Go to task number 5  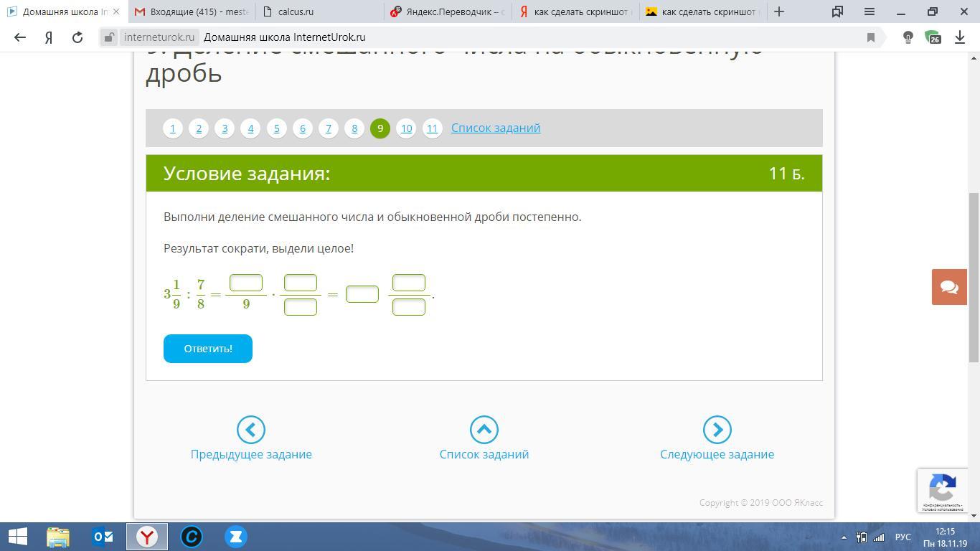[x=276, y=128]
